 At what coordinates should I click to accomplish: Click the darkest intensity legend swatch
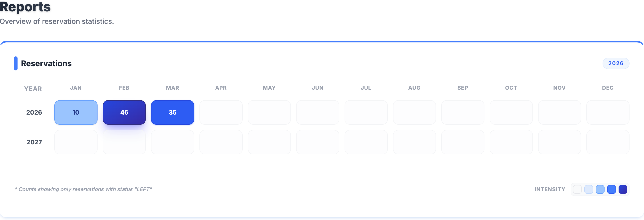click(623, 189)
